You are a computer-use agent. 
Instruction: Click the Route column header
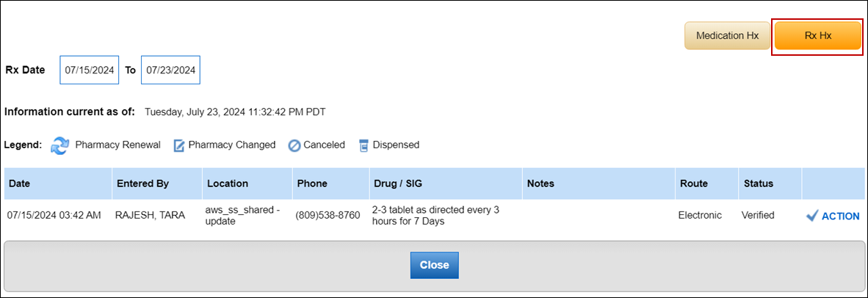click(x=692, y=183)
